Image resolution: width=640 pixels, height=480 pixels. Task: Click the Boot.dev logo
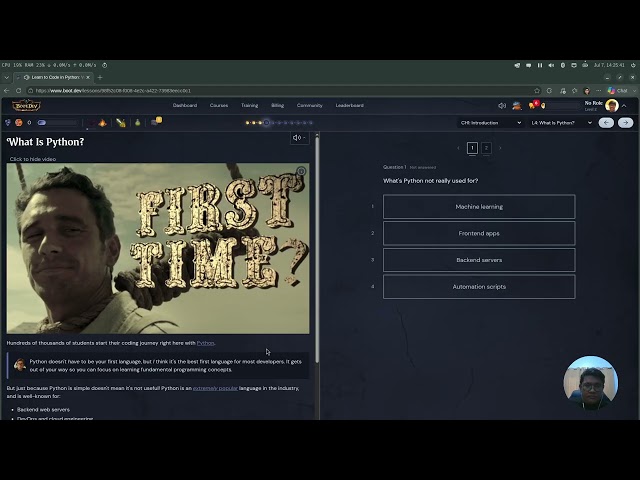[26, 106]
